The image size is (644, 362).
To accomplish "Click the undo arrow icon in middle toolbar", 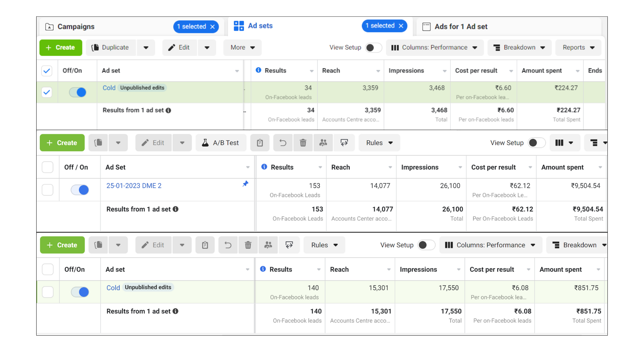I will (283, 143).
